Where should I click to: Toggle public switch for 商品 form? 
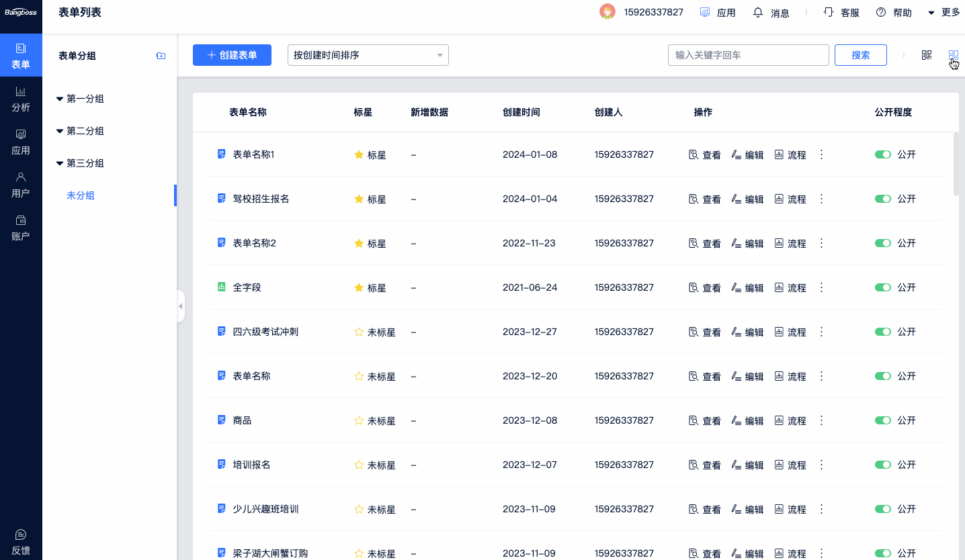coord(882,420)
